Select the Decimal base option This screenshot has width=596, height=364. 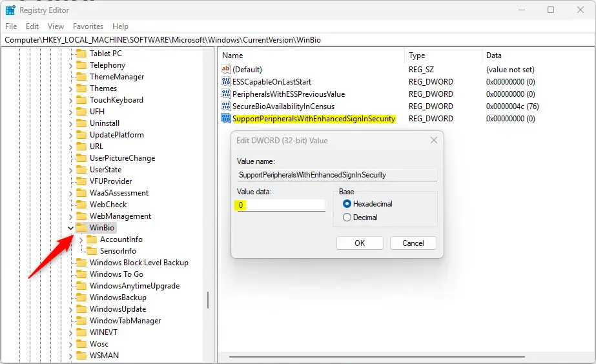347,217
